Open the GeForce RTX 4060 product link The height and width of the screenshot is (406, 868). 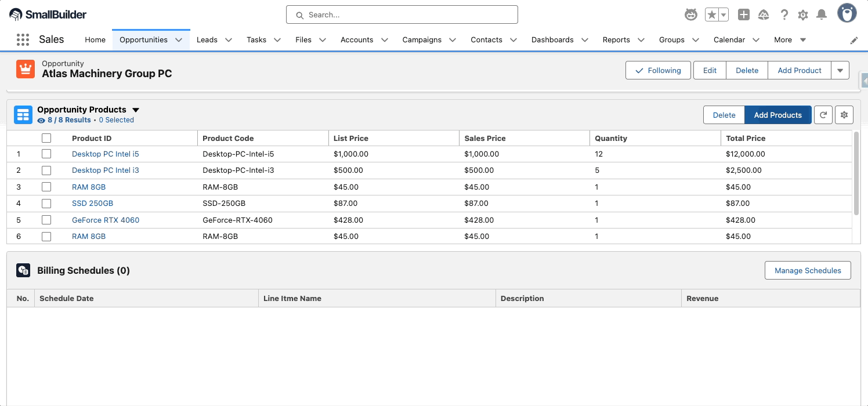106,220
